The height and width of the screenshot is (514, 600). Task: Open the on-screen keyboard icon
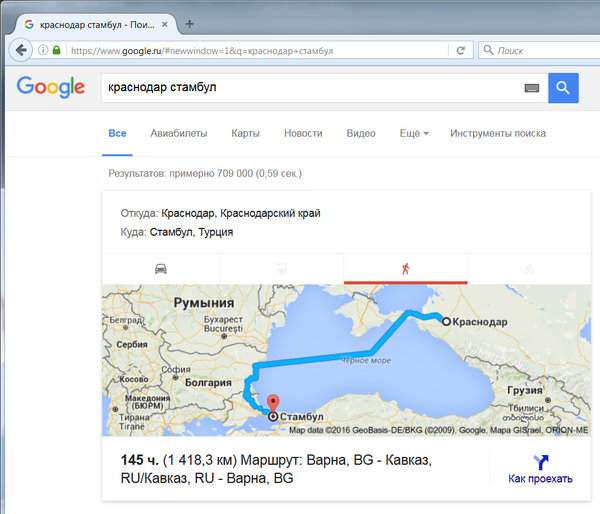coord(531,88)
